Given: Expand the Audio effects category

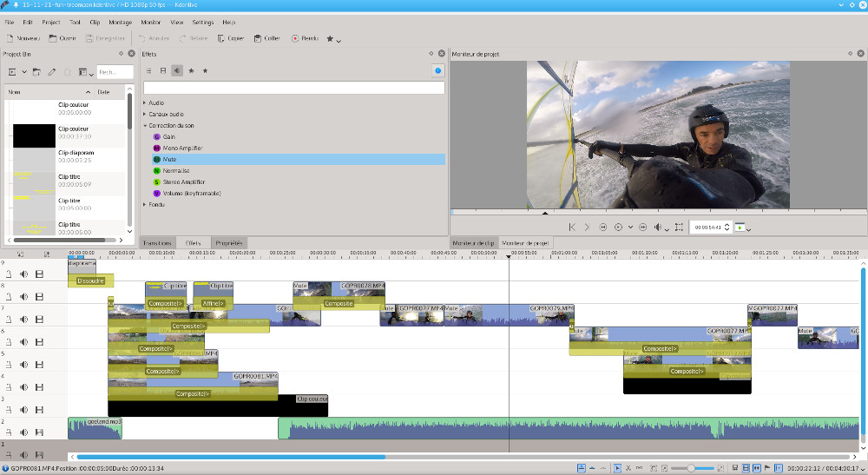Looking at the screenshot, I should click(144, 103).
